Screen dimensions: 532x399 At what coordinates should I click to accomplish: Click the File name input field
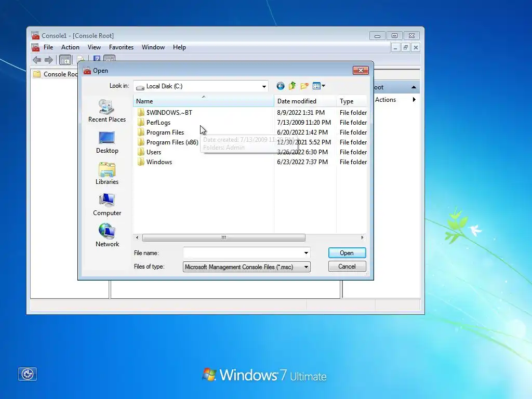click(243, 253)
